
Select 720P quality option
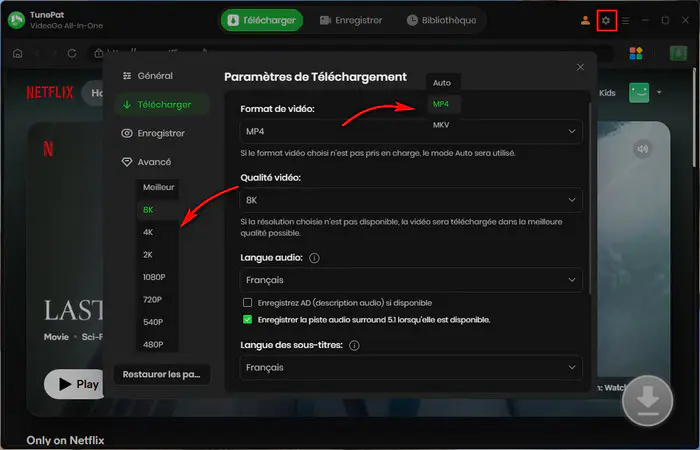point(157,300)
